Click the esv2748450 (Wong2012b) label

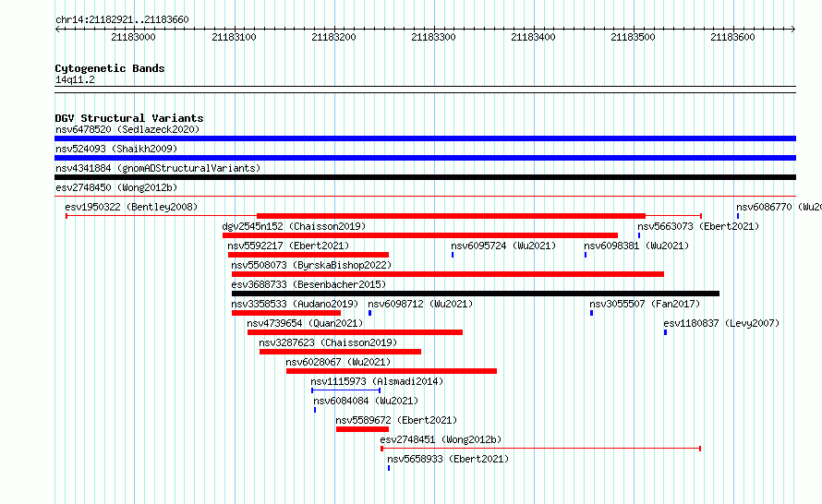(x=116, y=187)
